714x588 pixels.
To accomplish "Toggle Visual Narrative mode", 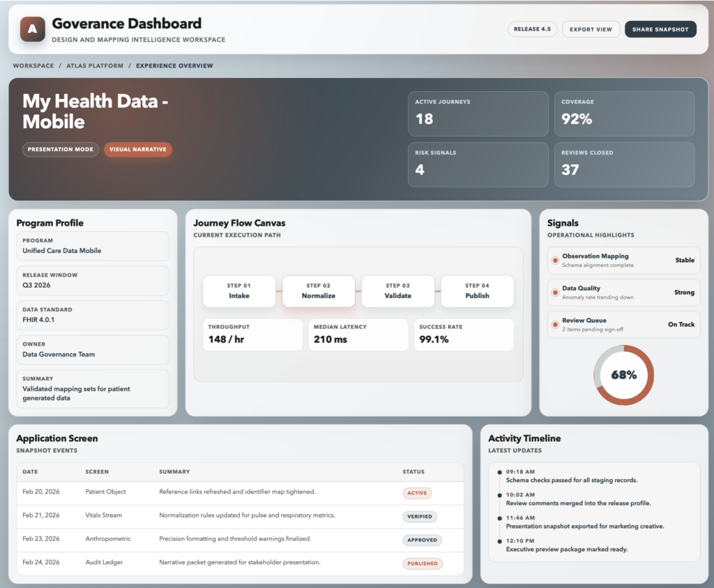I will [x=138, y=149].
